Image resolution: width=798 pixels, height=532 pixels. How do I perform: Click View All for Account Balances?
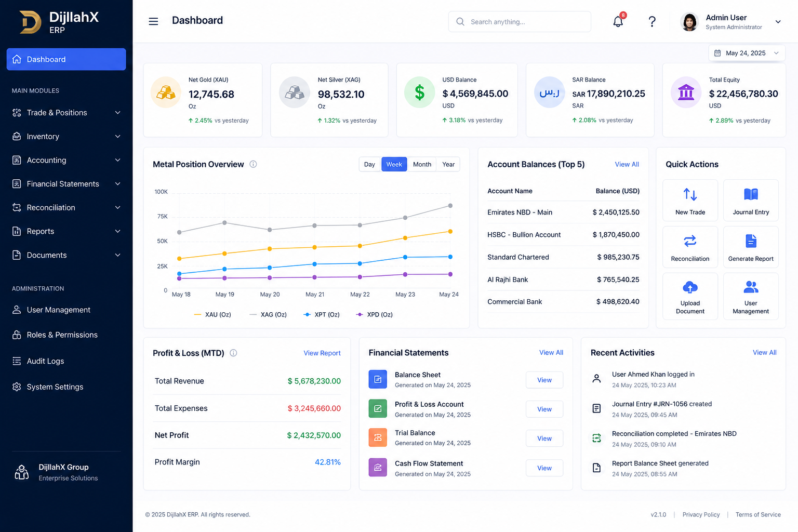click(627, 164)
